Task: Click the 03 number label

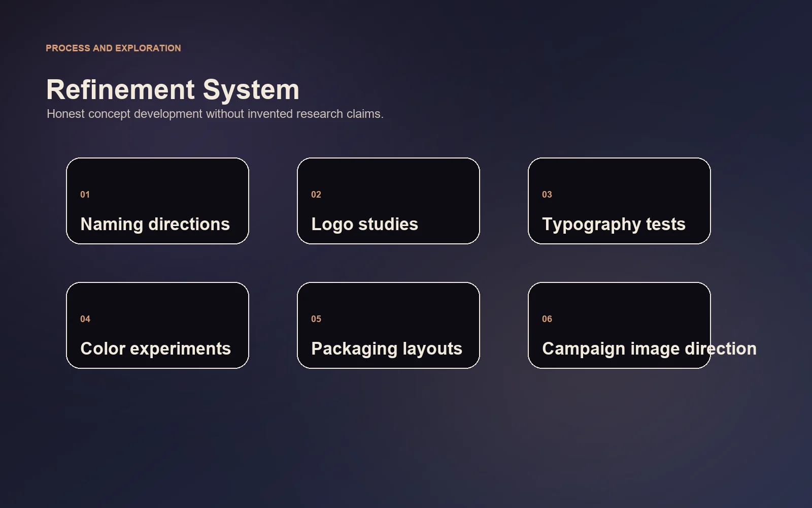Action: pyautogui.click(x=547, y=195)
